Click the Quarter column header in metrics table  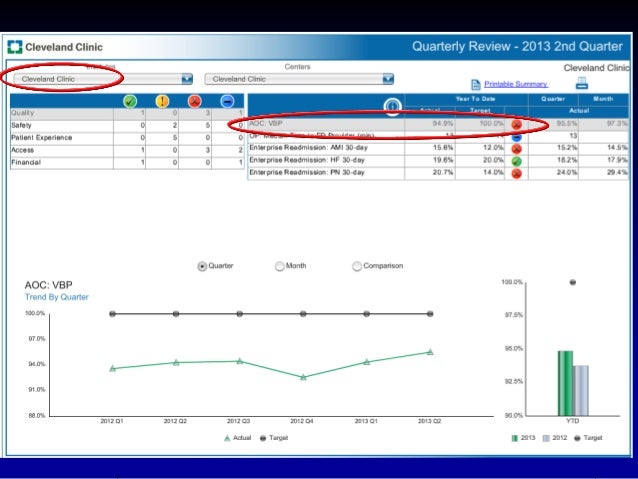click(x=553, y=99)
